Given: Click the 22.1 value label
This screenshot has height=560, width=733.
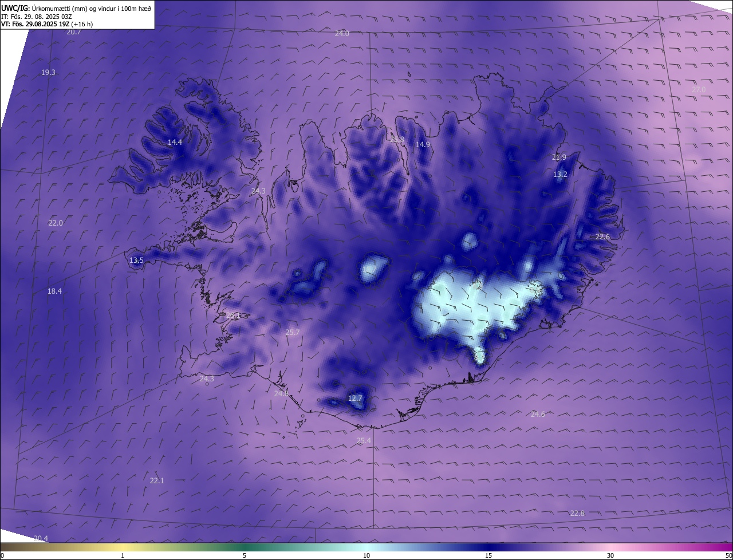Looking at the screenshot, I should [157, 481].
